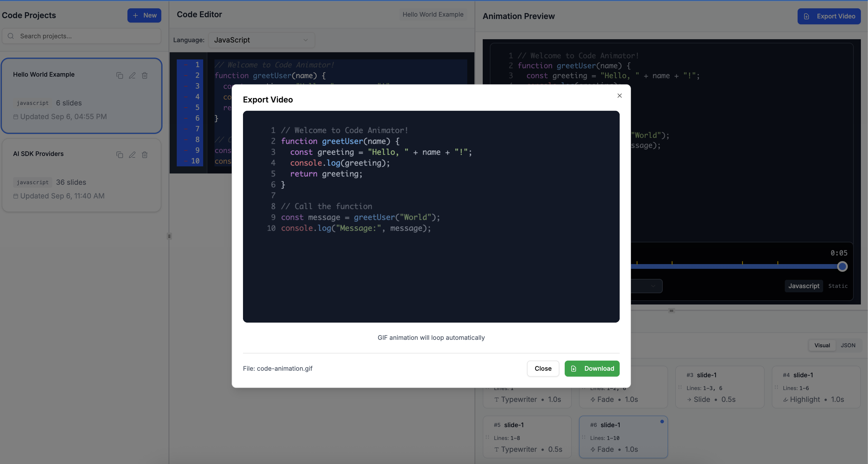Open the partially hidden preview dropdown chevron
Viewport: 868px width, 464px height.
653,286
